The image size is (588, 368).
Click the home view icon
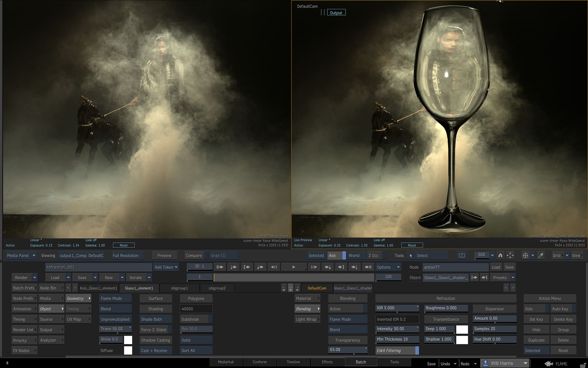click(500, 255)
